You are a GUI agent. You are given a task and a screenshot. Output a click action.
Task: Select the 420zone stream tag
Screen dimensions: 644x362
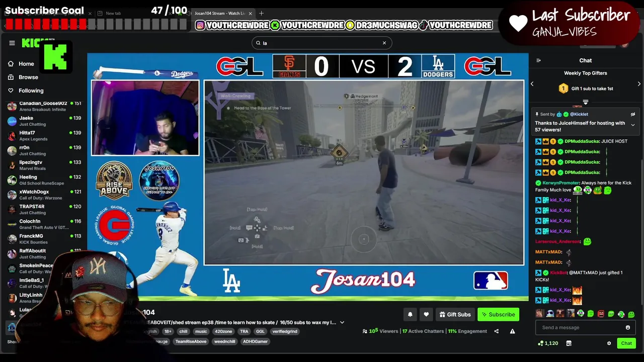point(224,331)
